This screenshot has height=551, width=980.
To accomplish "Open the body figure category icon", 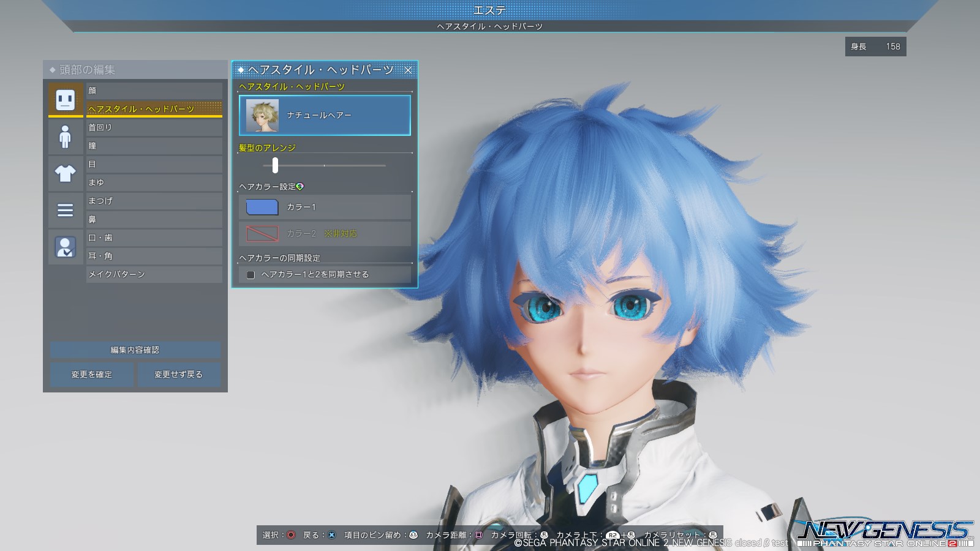I will (66, 137).
